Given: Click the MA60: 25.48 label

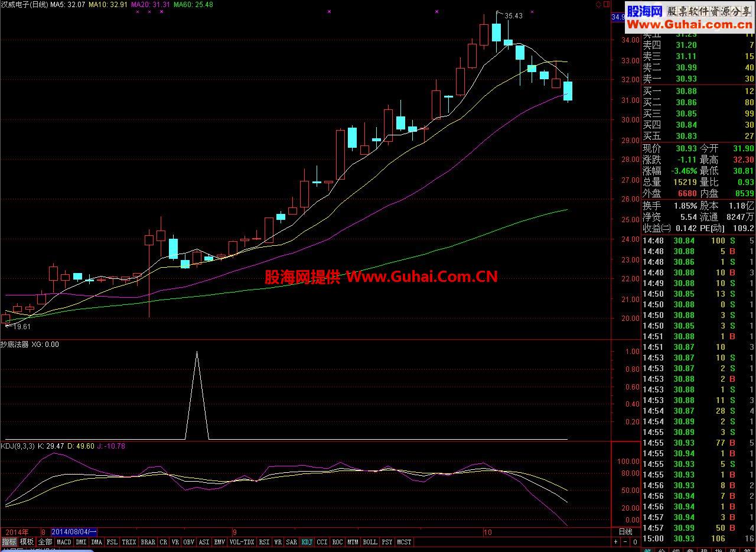Looking at the screenshot, I should 193,4.
